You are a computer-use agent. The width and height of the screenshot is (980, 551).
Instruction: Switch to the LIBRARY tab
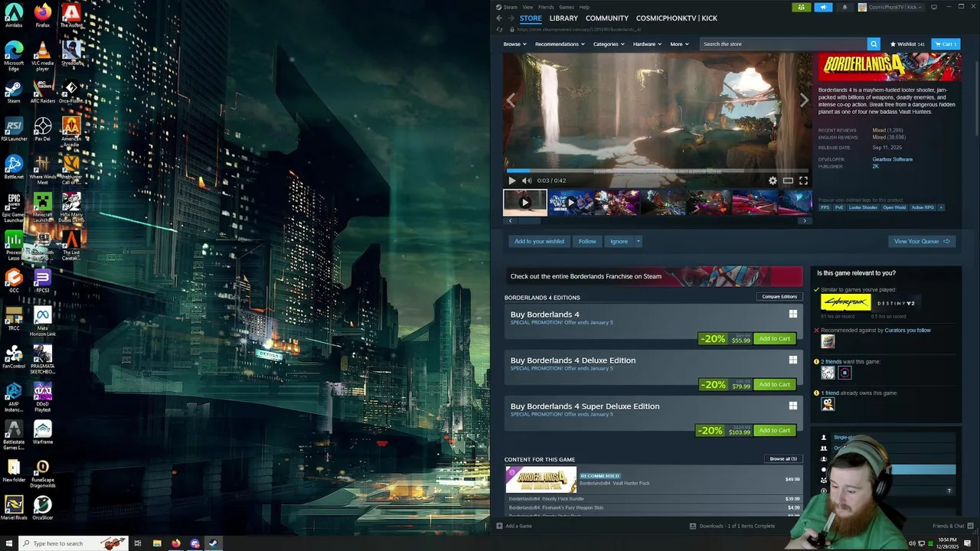[563, 18]
